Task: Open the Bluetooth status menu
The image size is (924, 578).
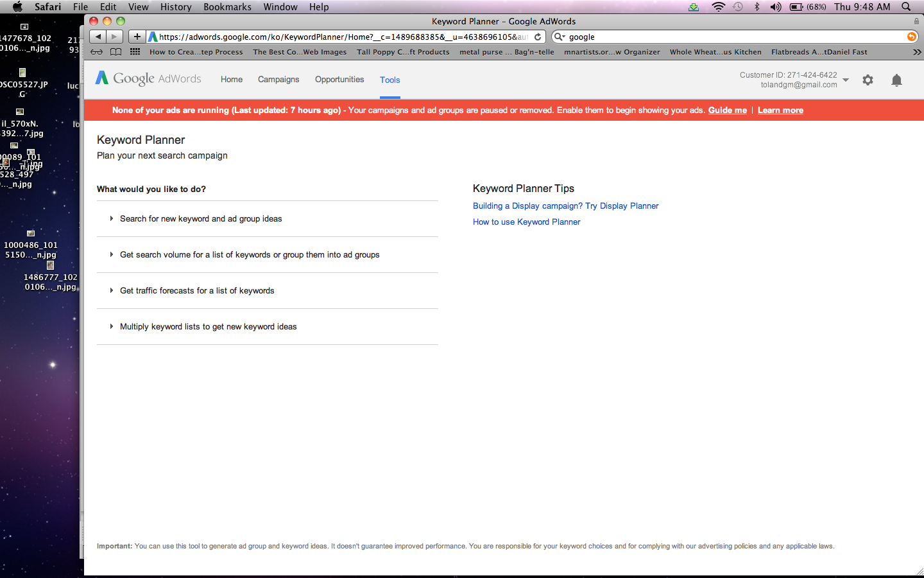Action: (x=757, y=6)
